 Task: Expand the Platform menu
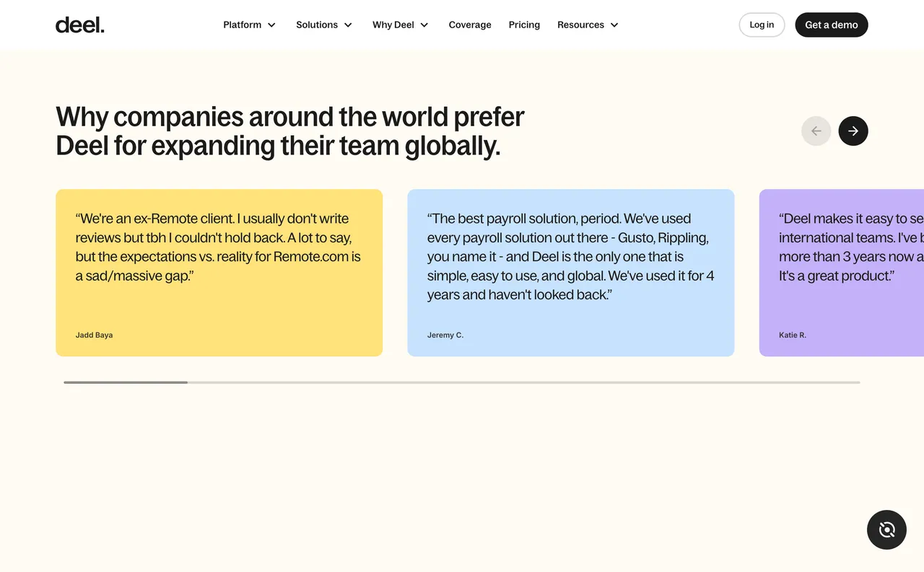[242, 25]
